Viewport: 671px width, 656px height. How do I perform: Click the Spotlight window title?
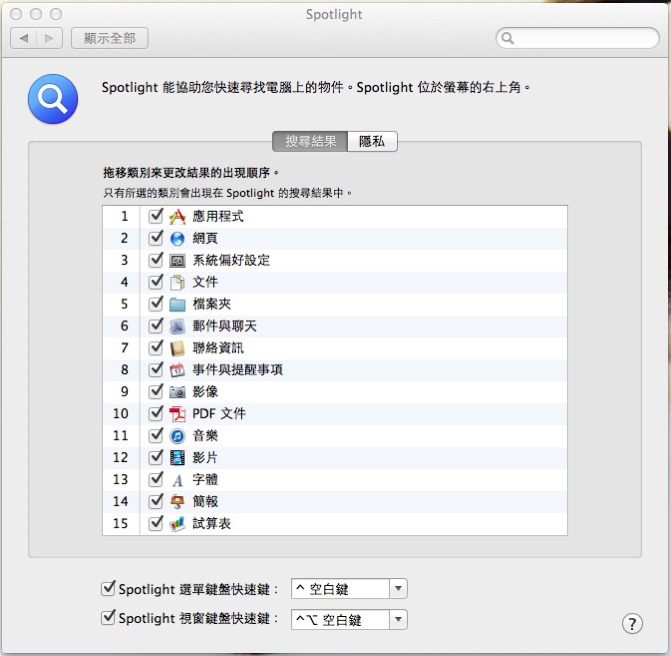[x=334, y=14]
